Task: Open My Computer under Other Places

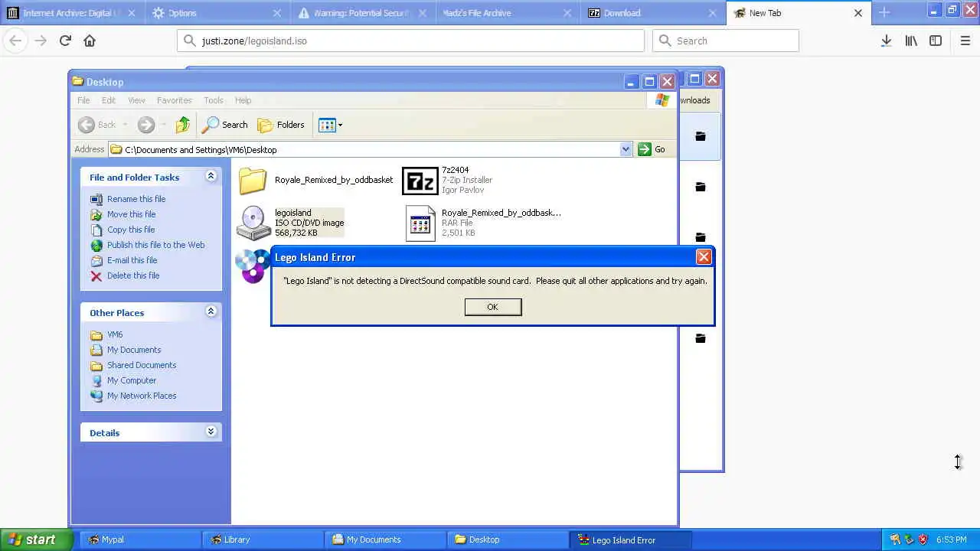Action: 132,380
